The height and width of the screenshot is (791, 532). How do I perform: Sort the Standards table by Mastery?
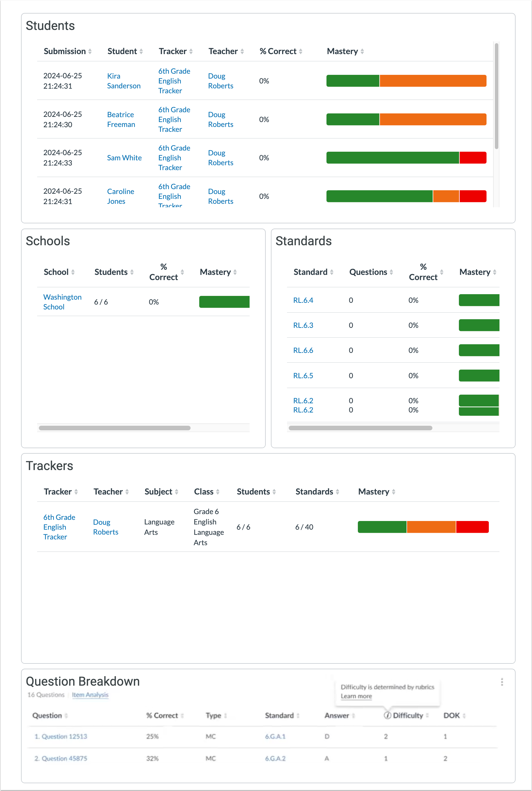495,272
